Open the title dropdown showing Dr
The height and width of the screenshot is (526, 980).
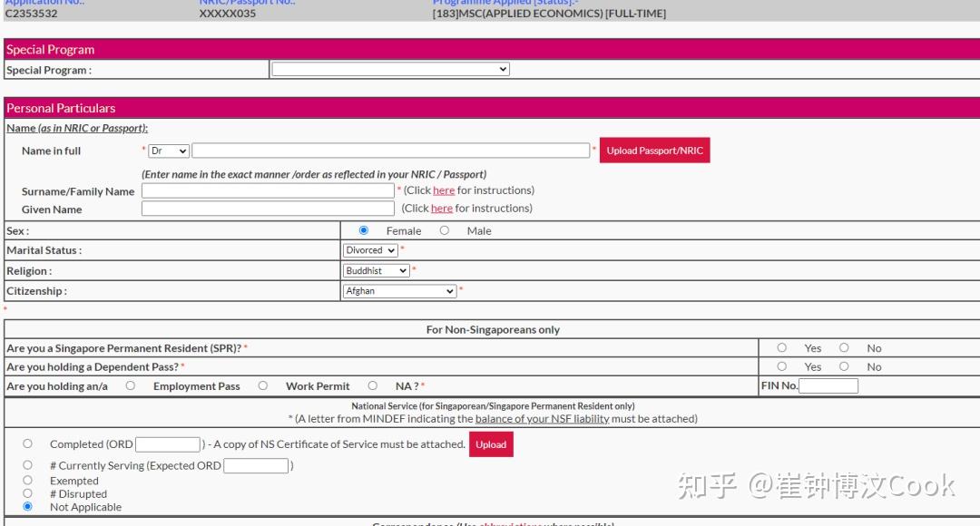coord(168,151)
